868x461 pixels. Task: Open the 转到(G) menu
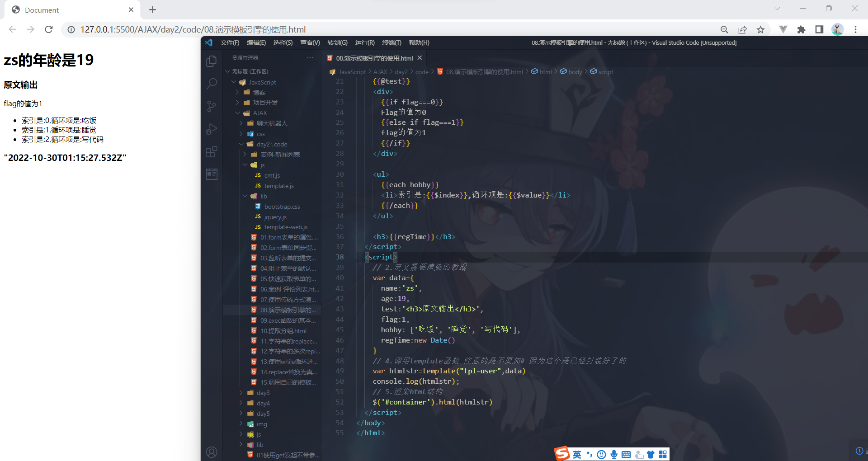[x=337, y=42]
